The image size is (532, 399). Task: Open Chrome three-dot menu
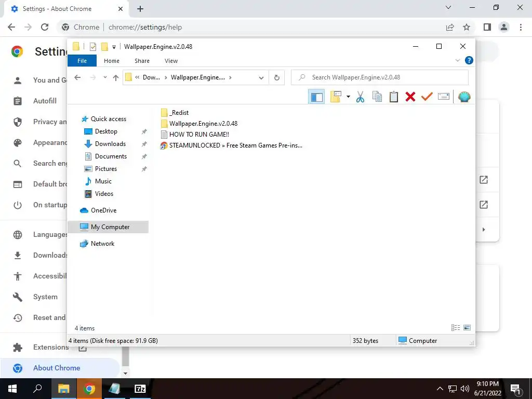(521, 27)
